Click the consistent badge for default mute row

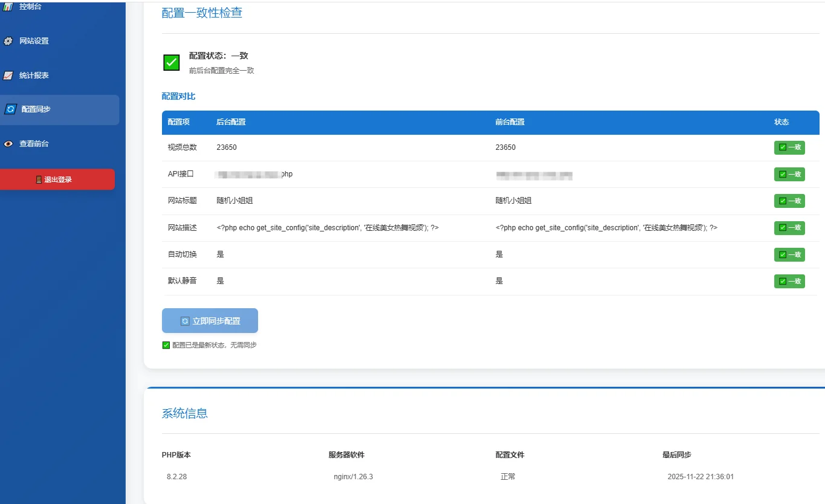coord(789,281)
